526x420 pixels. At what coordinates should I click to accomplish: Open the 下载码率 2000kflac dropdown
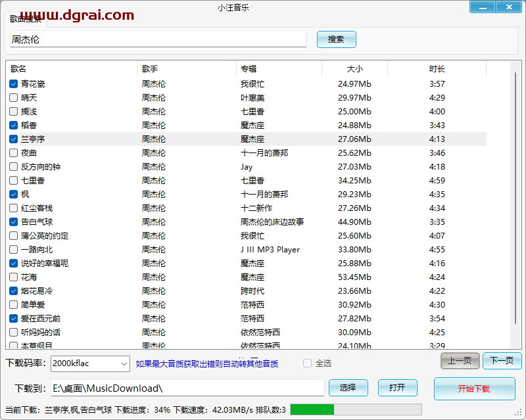point(90,363)
